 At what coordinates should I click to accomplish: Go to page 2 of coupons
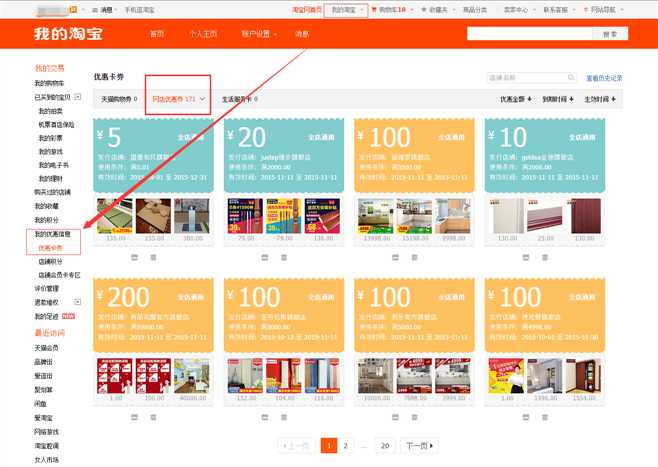pyautogui.click(x=345, y=446)
